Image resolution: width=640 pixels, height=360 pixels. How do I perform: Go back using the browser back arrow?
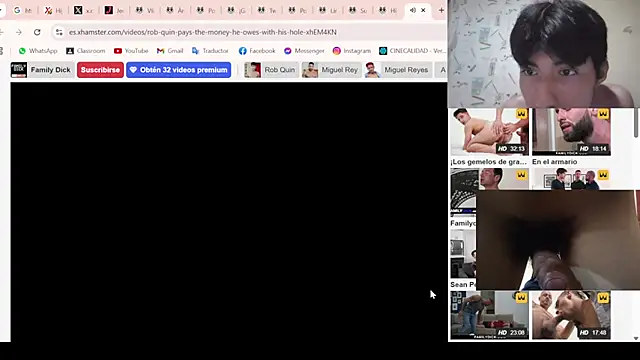click(2, 32)
